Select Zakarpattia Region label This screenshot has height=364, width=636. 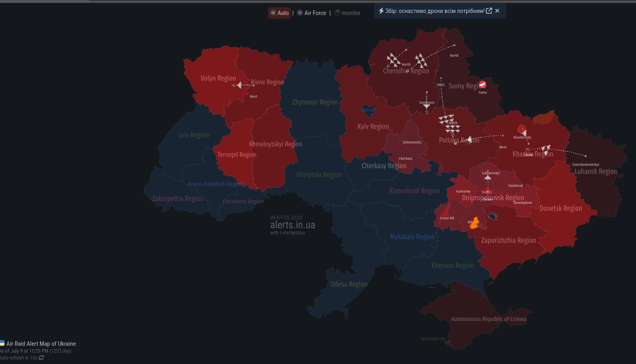(178, 198)
